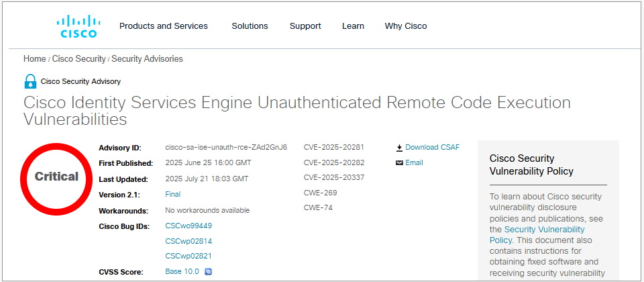Click the CVSS calculator icon beside Base 10.0
Viewport: 644px width, 282px height.
click(x=208, y=272)
